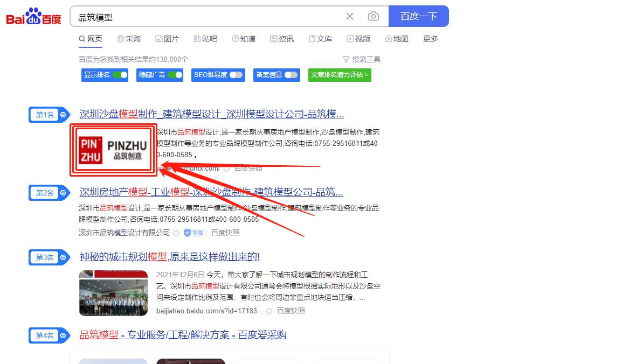Disable the 隐藏广告 switch
The height and width of the screenshot is (364, 622).
coord(175,75)
